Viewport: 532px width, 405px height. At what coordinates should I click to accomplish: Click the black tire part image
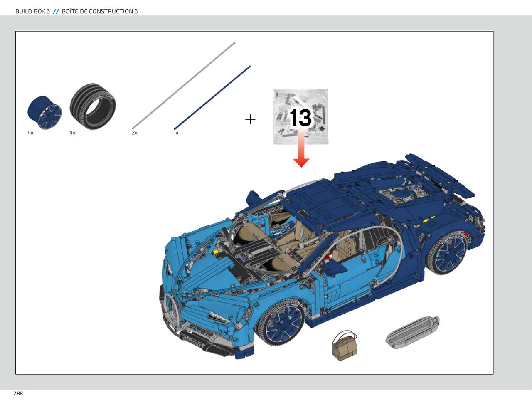tap(93, 106)
